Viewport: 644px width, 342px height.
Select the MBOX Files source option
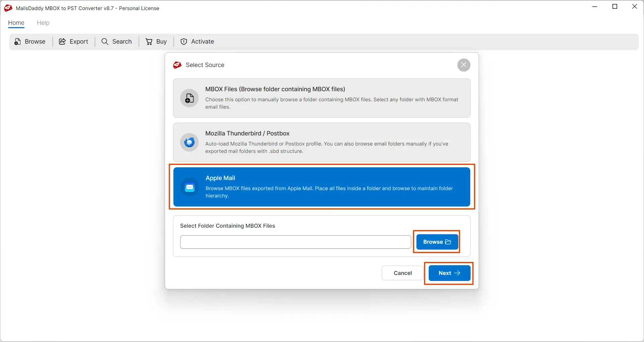(322, 98)
